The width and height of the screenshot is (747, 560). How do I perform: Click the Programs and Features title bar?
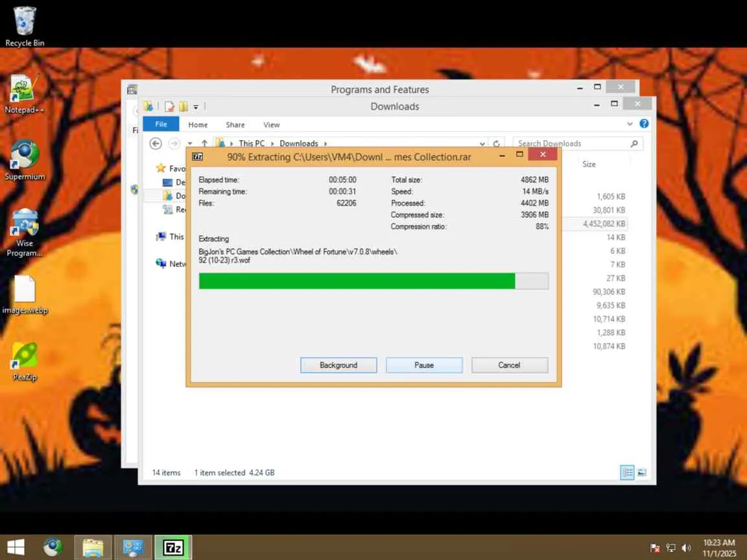[x=380, y=89]
